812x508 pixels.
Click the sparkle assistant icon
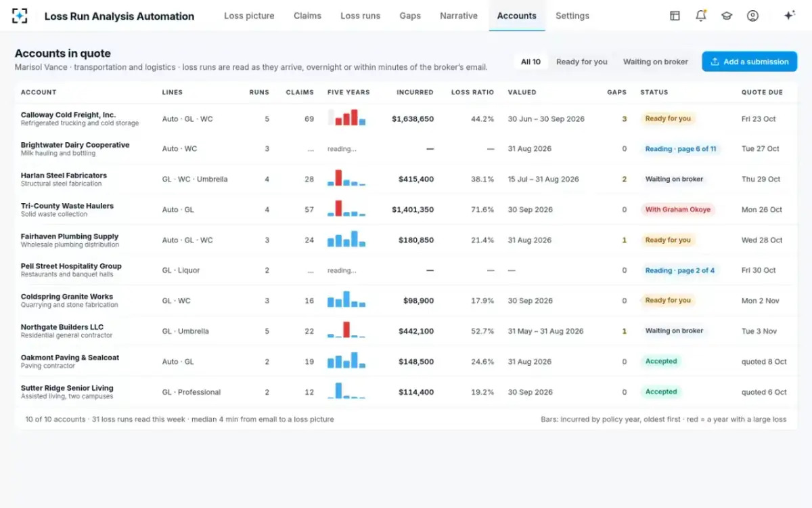click(x=789, y=16)
